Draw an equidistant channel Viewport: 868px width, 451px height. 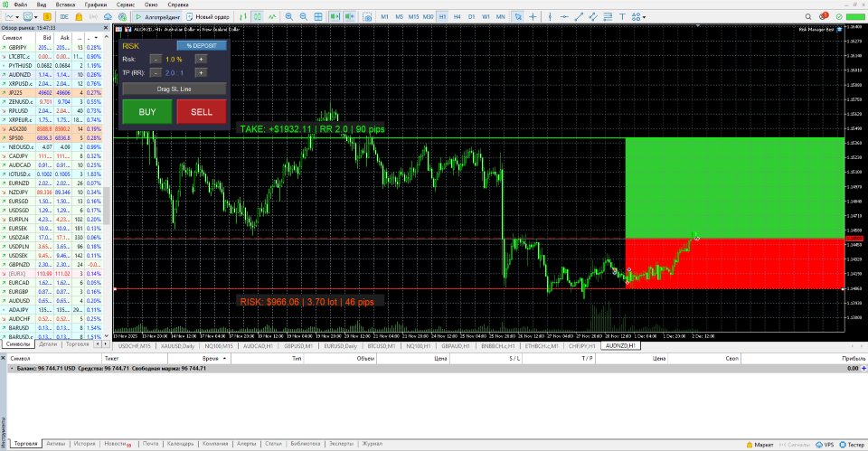(x=593, y=16)
